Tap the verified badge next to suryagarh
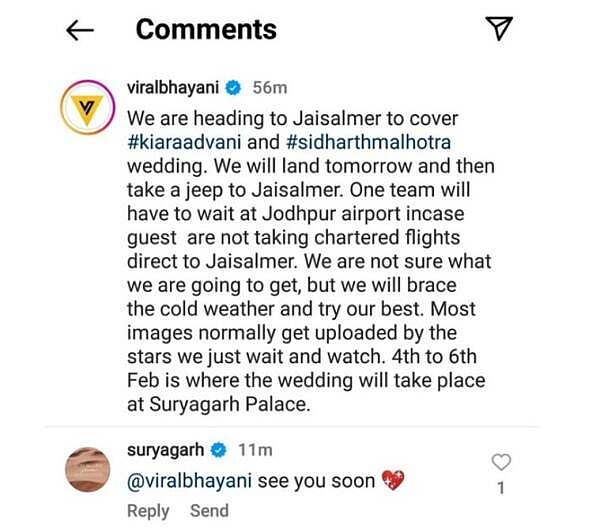The width and height of the screenshot is (600, 530). click(218, 450)
